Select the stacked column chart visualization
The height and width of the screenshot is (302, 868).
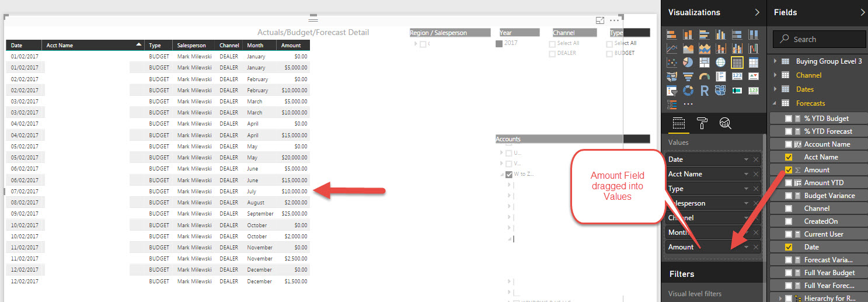point(688,34)
